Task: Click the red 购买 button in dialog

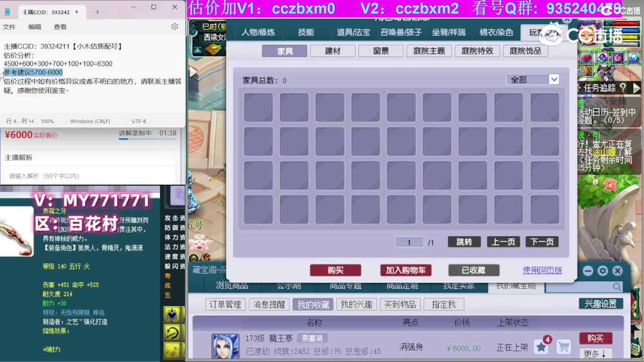Action: 336,270
